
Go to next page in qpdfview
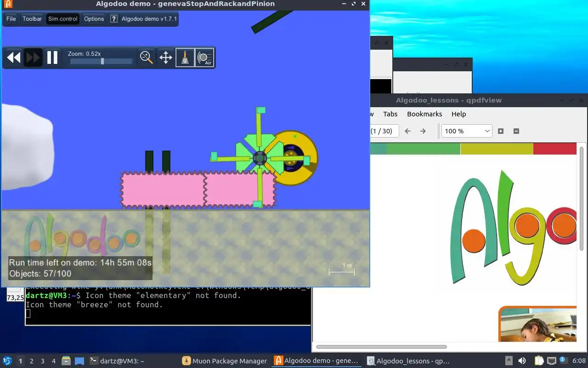(x=423, y=131)
